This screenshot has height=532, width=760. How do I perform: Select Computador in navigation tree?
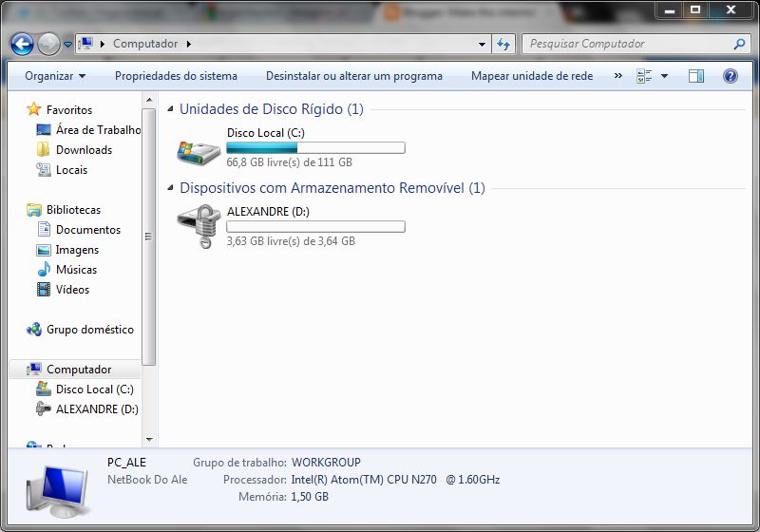point(79,370)
